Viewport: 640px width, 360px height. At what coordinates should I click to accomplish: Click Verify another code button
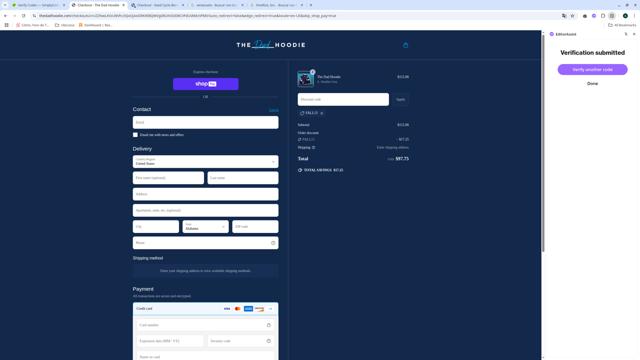[592, 69]
